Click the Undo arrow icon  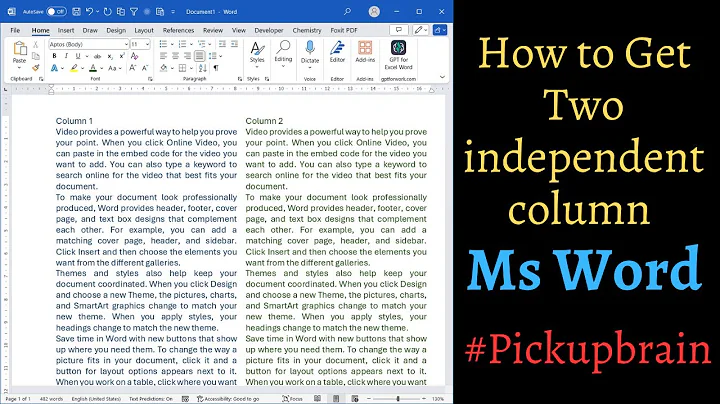tap(90, 11)
